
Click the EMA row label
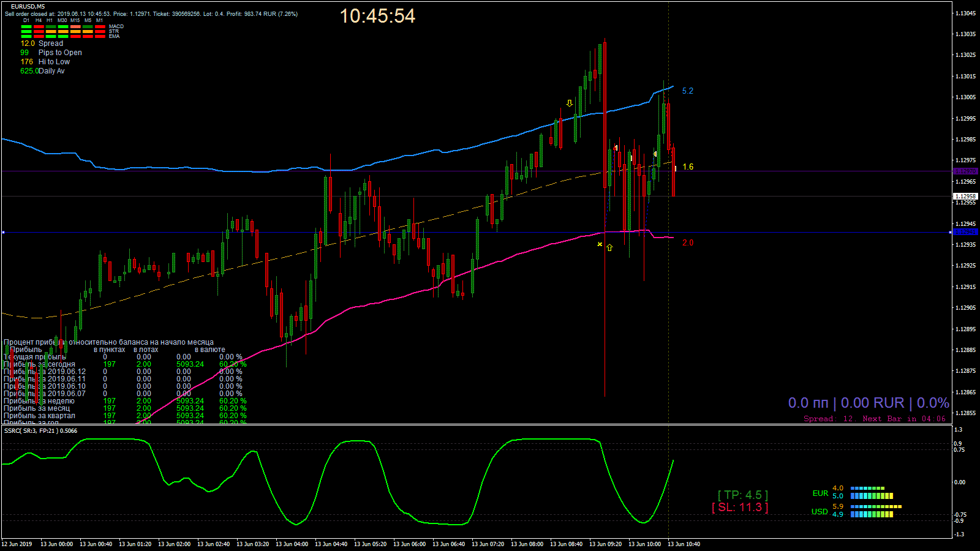point(114,37)
